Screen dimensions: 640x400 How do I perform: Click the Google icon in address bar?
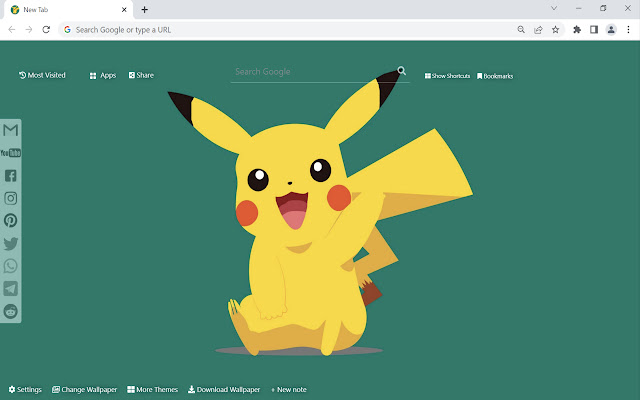67,29
